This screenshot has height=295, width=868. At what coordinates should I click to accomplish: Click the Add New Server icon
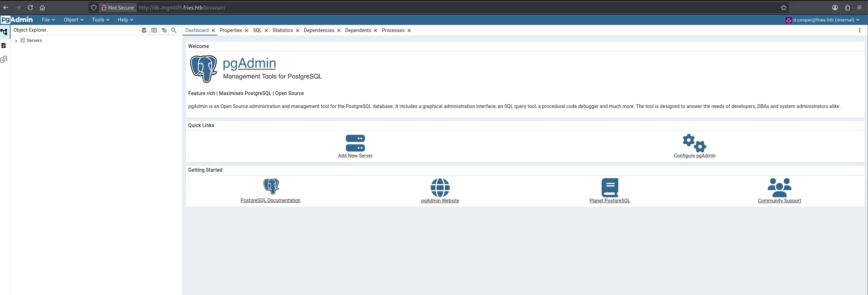(x=355, y=143)
